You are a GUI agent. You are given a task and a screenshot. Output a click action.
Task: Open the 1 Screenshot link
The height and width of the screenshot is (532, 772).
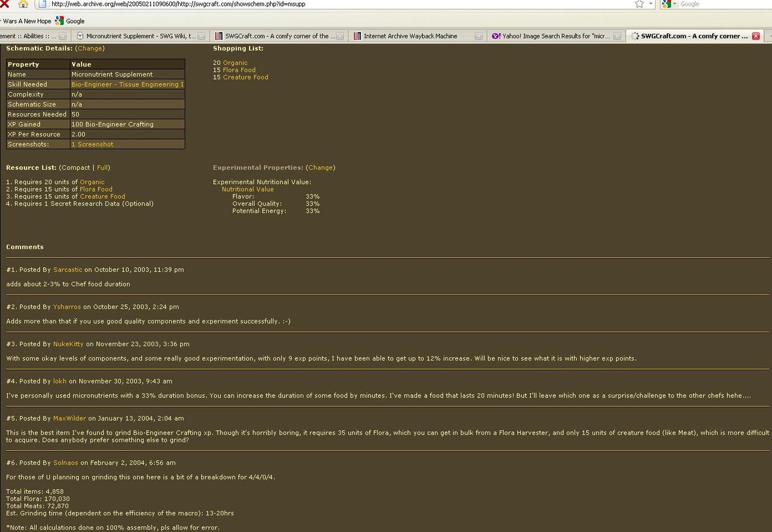coord(92,144)
